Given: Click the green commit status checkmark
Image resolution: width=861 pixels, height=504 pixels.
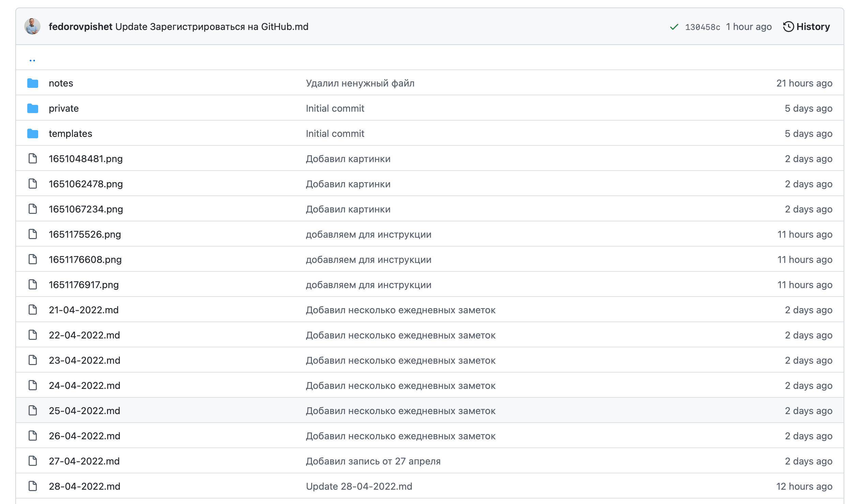Looking at the screenshot, I should (674, 27).
